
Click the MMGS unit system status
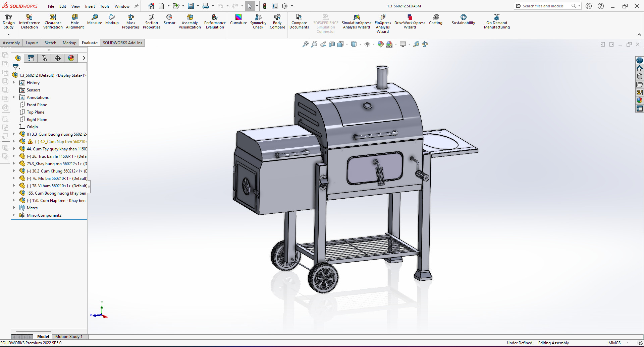click(614, 343)
